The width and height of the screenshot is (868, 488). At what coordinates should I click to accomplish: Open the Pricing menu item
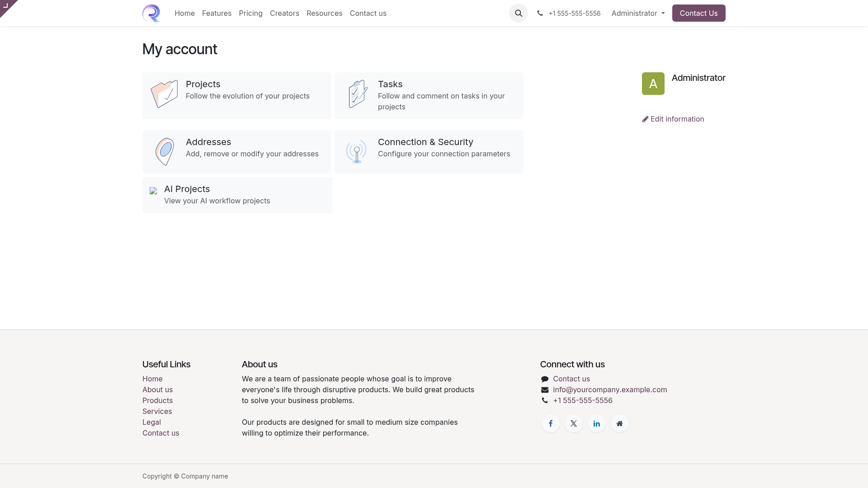click(250, 13)
